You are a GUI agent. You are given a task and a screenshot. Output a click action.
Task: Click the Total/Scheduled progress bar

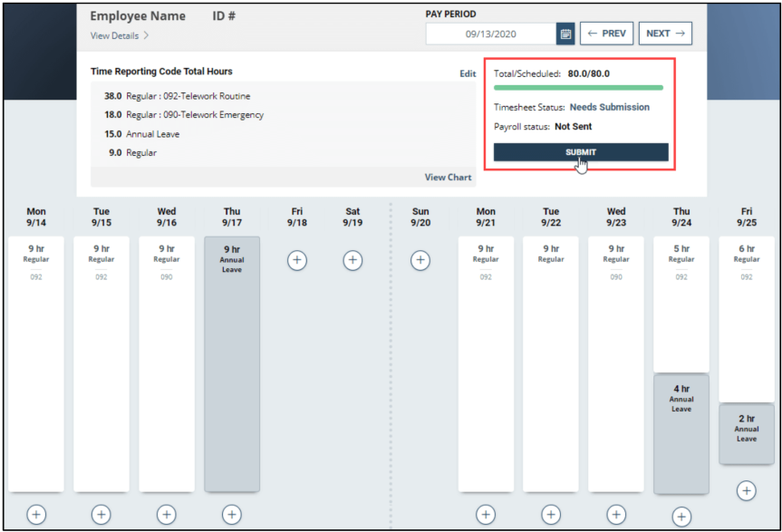(579, 88)
